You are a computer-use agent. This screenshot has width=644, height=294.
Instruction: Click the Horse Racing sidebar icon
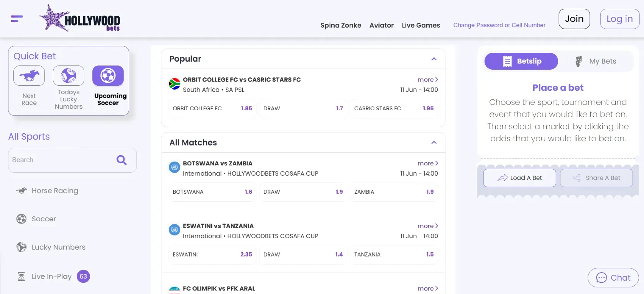tap(21, 191)
